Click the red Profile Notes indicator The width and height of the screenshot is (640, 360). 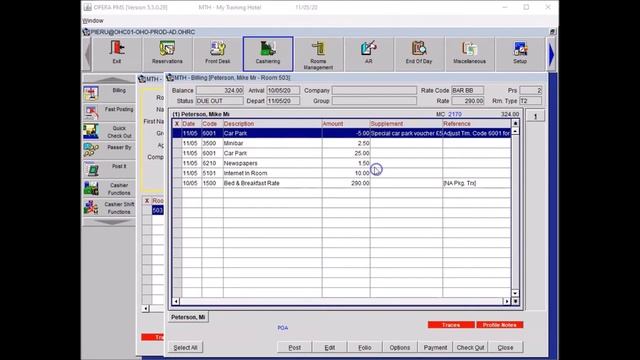click(x=500, y=325)
